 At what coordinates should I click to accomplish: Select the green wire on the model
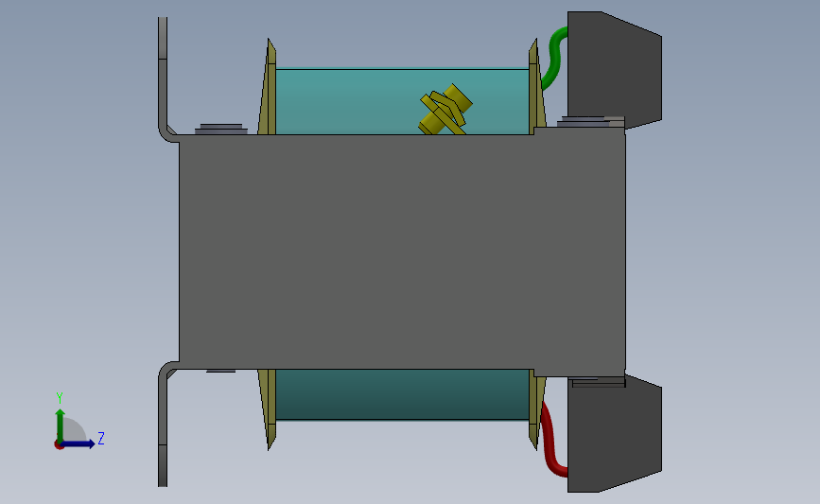pos(554,58)
